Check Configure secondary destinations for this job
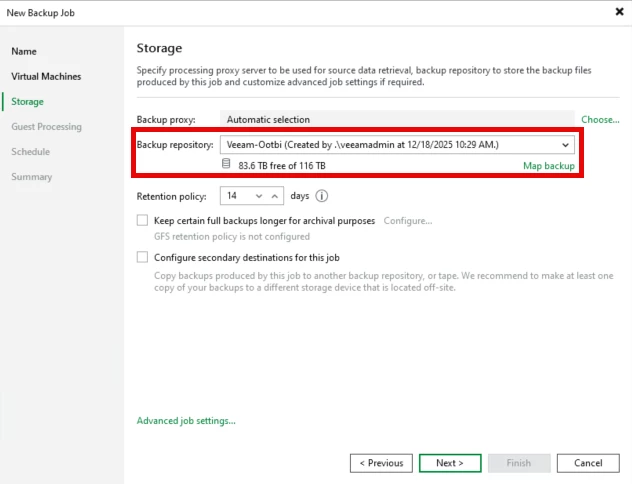This screenshot has height=484, width=632. click(143, 257)
